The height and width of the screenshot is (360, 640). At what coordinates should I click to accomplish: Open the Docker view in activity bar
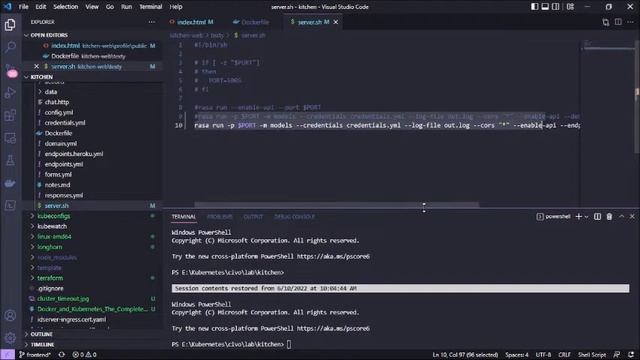tap(10, 183)
